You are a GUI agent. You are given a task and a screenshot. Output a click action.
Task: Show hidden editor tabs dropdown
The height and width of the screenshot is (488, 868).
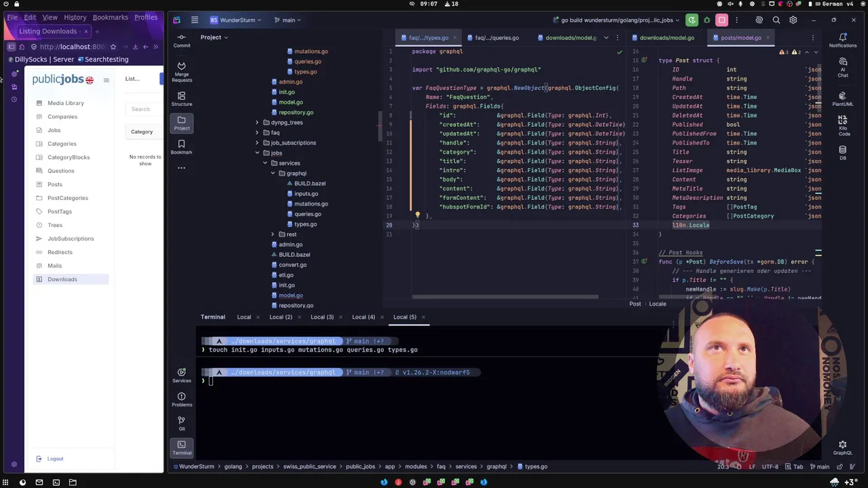coord(606,38)
